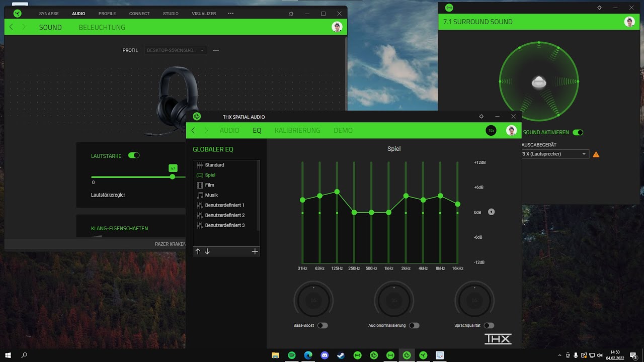Click the back arrow in Synapse window

click(x=11, y=27)
